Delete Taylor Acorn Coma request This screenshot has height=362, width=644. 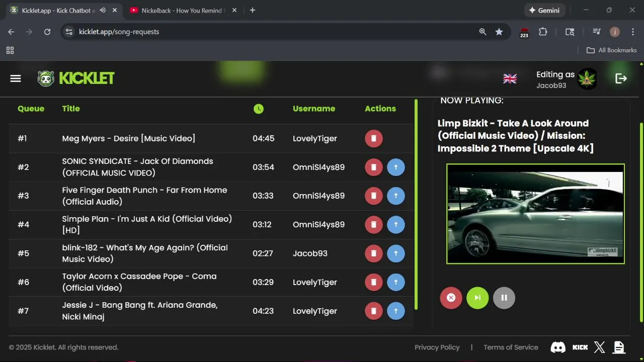[x=373, y=282]
